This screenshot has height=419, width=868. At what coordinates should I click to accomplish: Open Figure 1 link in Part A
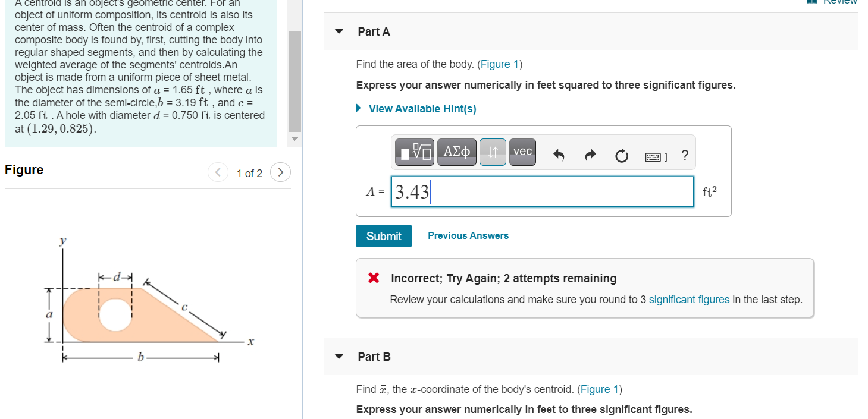(x=500, y=64)
